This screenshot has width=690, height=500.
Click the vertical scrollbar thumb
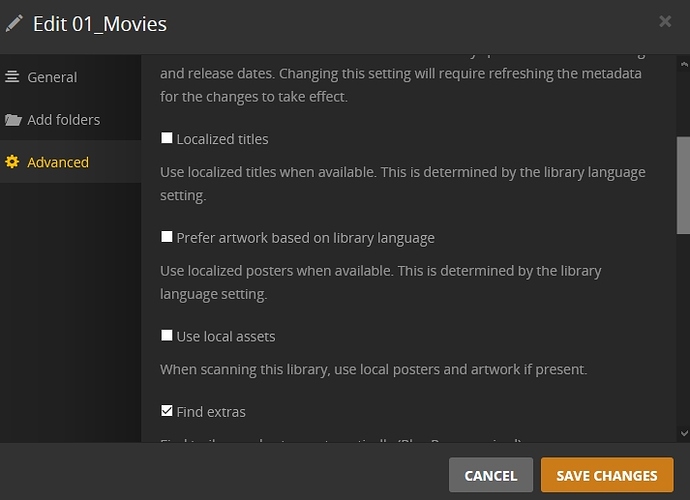coord(683,185)
